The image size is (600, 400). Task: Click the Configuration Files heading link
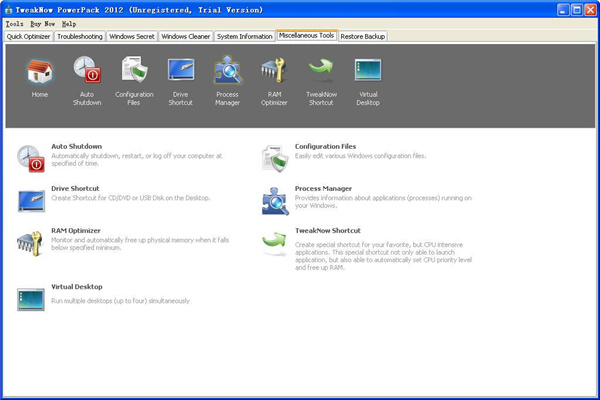tap(325, 146)
